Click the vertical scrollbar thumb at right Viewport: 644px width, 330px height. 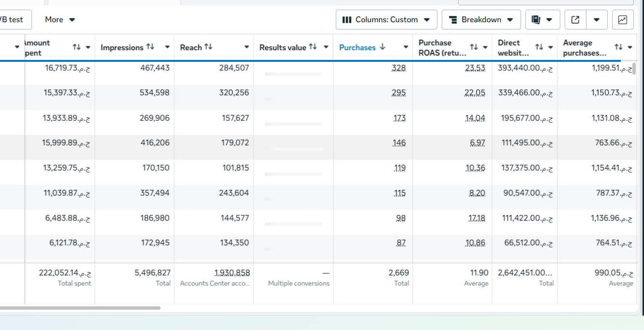click(634, 68)
